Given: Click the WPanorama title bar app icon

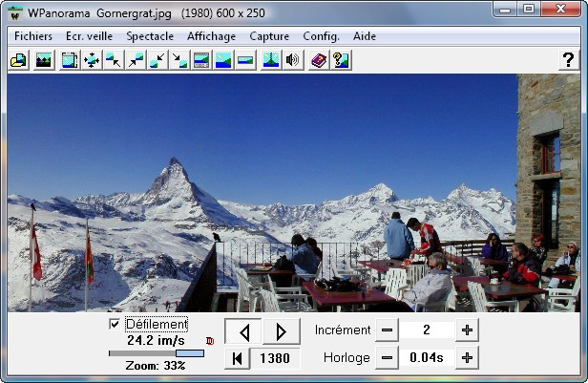Looking at the screenshot, I should [15, 13].
